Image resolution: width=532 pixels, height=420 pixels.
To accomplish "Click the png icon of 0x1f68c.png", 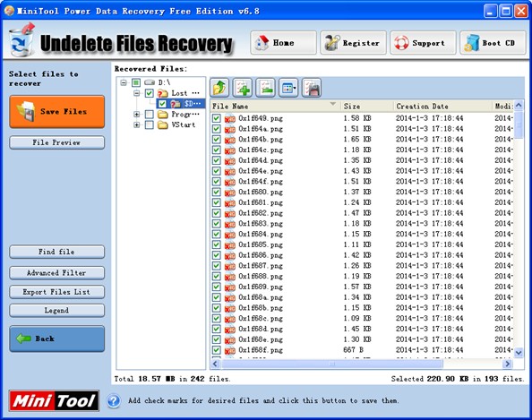I will point(230,318).
